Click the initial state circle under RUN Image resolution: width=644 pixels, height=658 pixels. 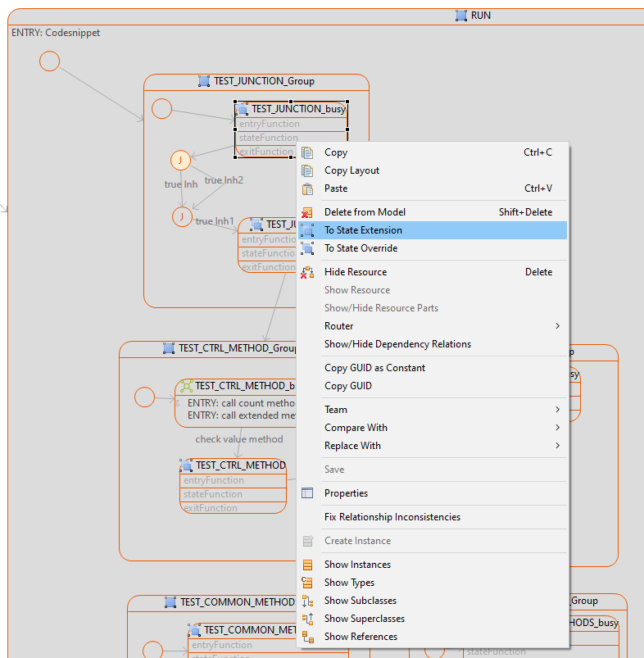coord(50,61)
